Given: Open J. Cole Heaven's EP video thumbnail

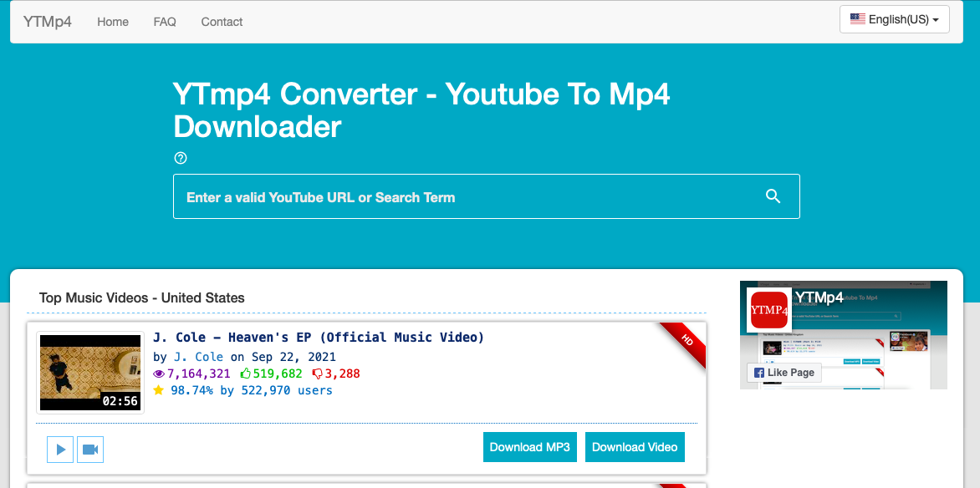Looking at the screenshot, I should click(90, 373).
